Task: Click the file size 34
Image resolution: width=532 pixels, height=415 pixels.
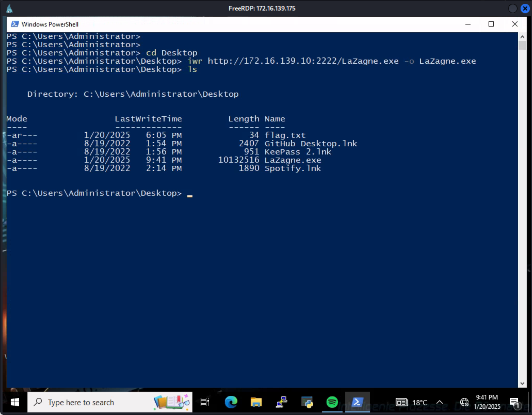Action: [x=254, y=135]
